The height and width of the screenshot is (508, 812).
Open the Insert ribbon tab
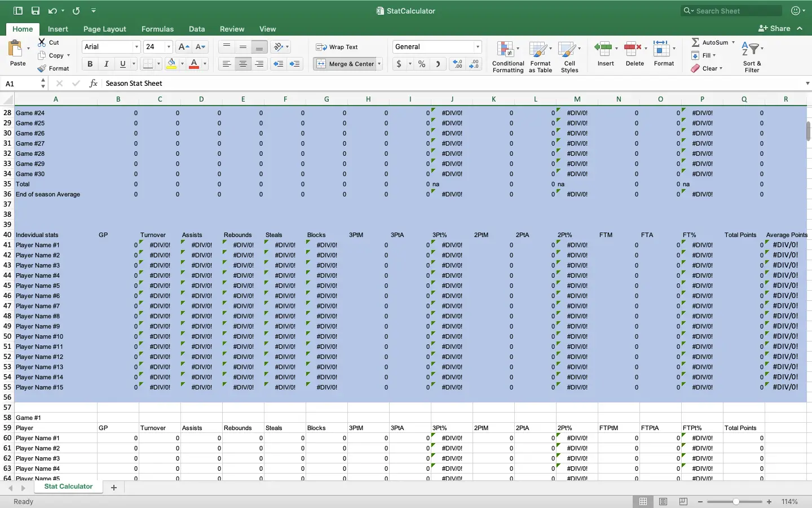(x=58, y=29)
